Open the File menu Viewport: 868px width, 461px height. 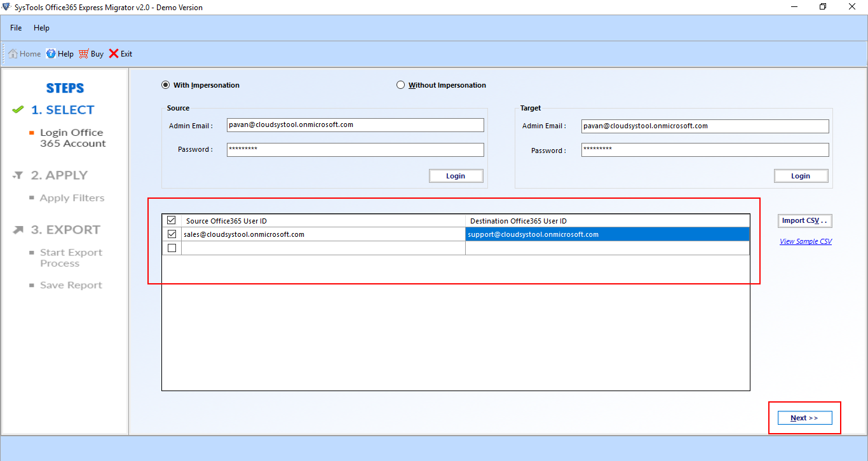[16, 28]
